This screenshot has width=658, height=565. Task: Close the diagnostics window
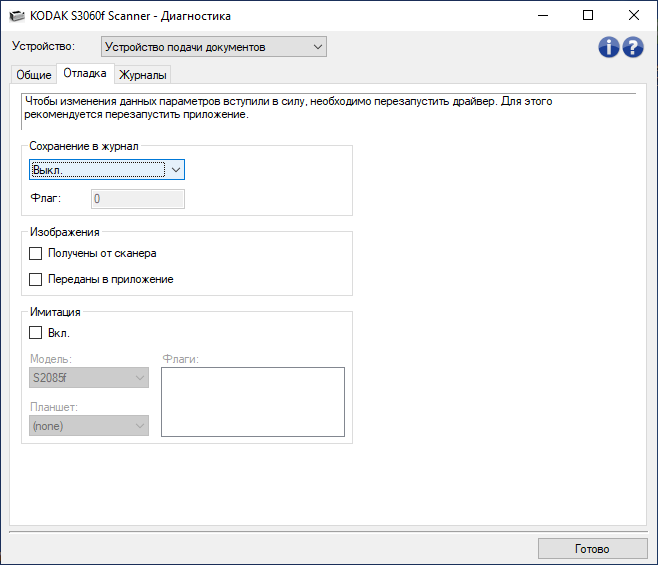(x=634, y=15)
